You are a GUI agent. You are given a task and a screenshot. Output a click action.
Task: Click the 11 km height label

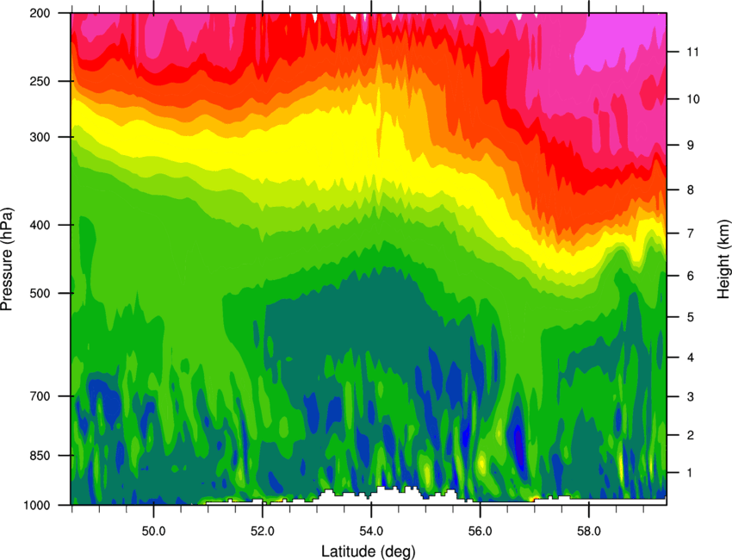click(x=693, y=52)
